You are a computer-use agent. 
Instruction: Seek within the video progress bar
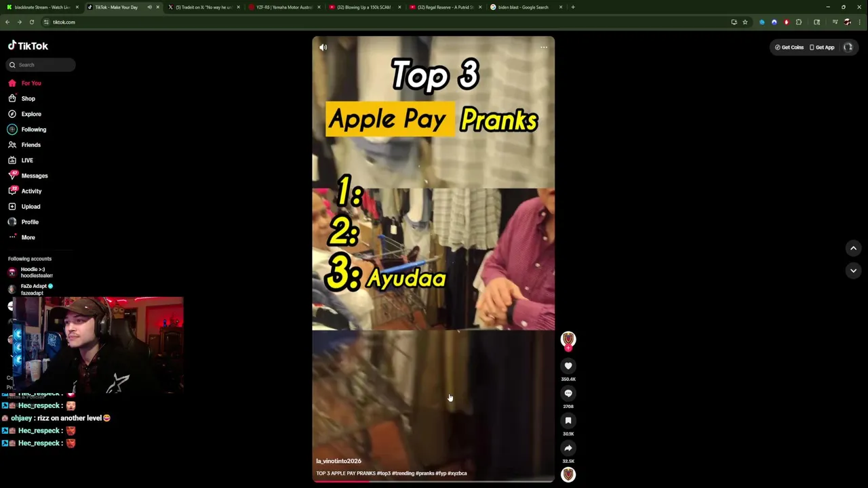point(433,481)
